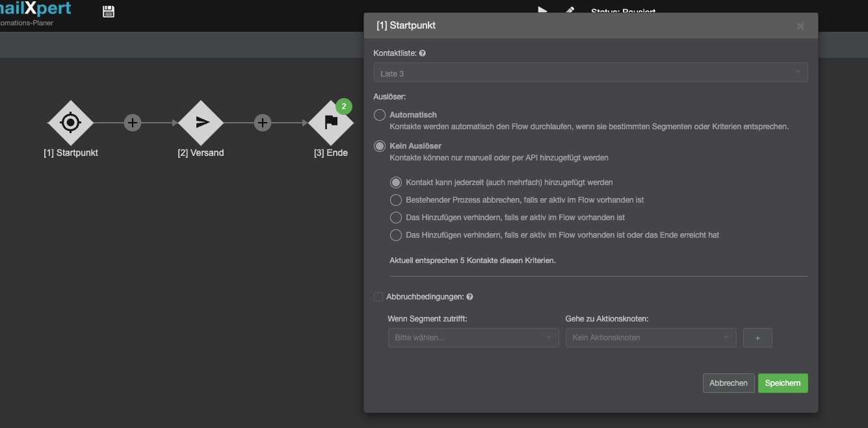Image resolution: width=868 pixels, height=428 pixels.
Task: Open the Kontaktliste dropdown showing Liste 3
Action: [x=590, y=73]
